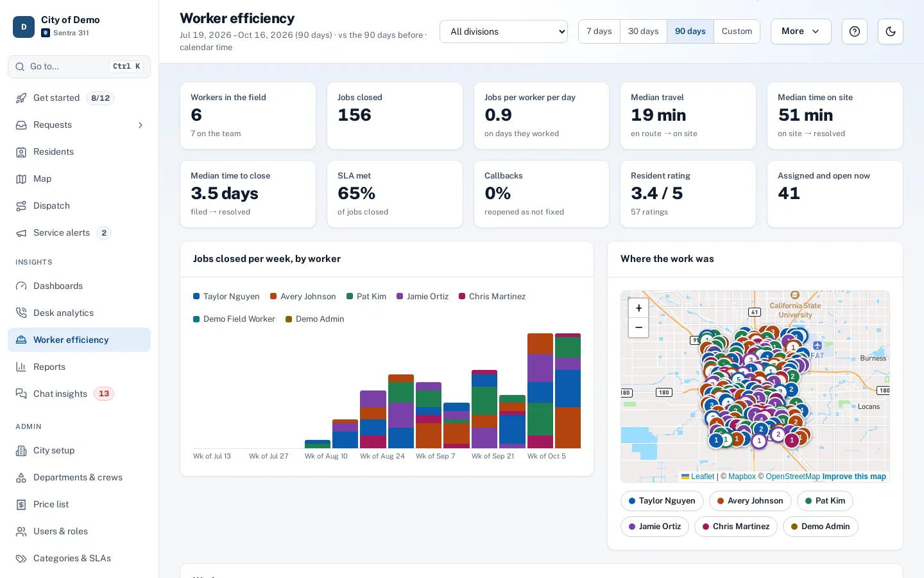The image size is (924, 578).
Task: Click the Worker efficiency hard-hat icon
Action: [21, 340]
